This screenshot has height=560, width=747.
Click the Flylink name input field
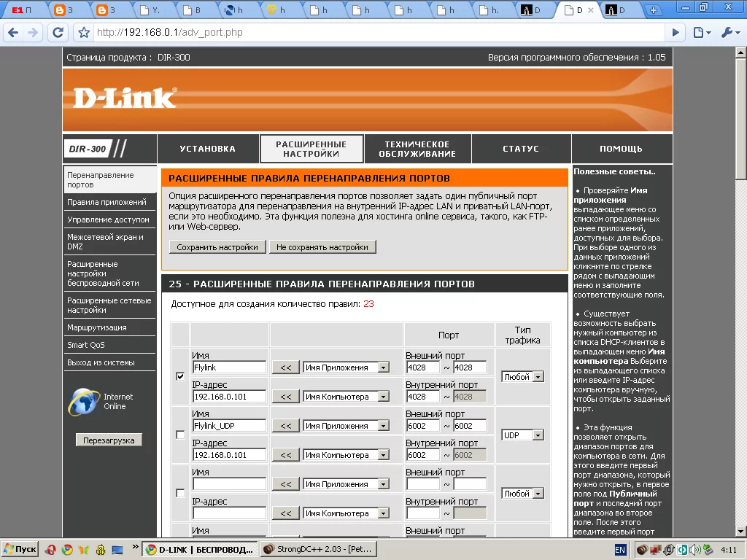[x=229, y=367]
